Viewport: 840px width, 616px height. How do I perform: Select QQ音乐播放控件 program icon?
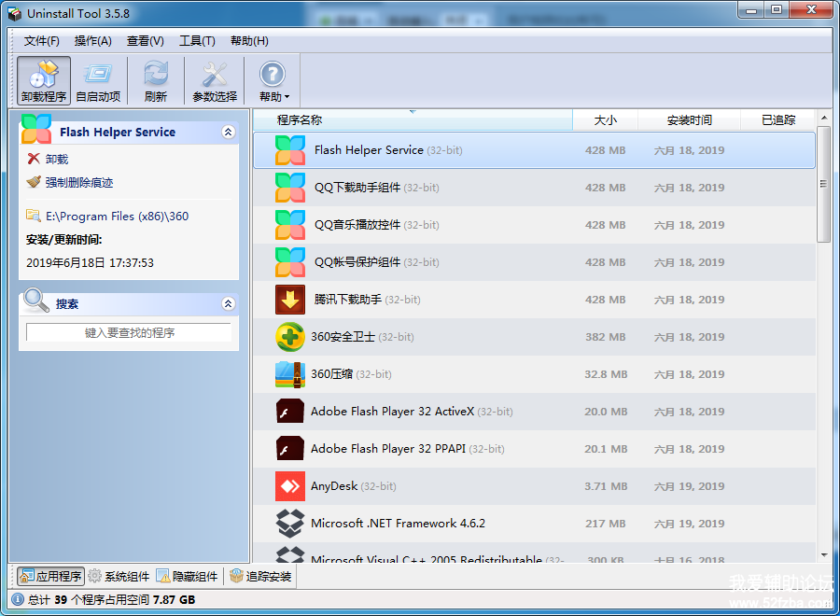pyautogui.click(x=290, y=225)
